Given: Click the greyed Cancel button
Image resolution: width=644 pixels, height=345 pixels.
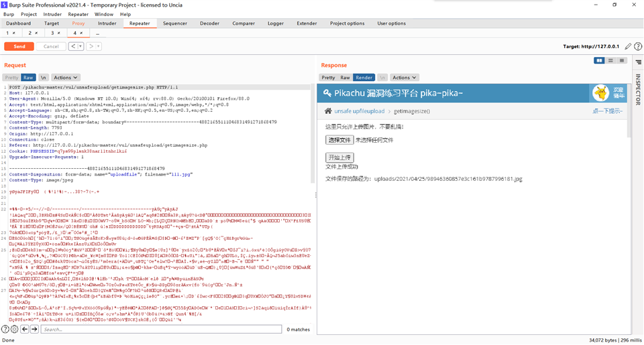Looking at the screenshot, I should pyautogui.click(x=51, y=46).
